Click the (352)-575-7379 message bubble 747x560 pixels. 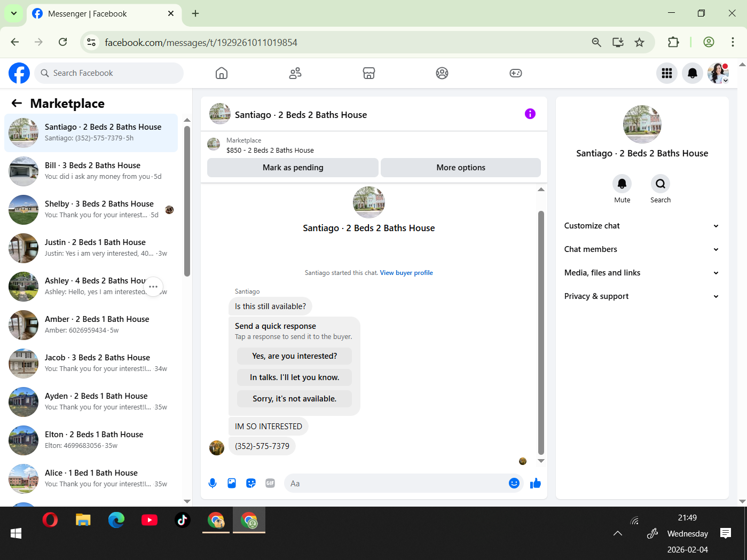[262, 446]
